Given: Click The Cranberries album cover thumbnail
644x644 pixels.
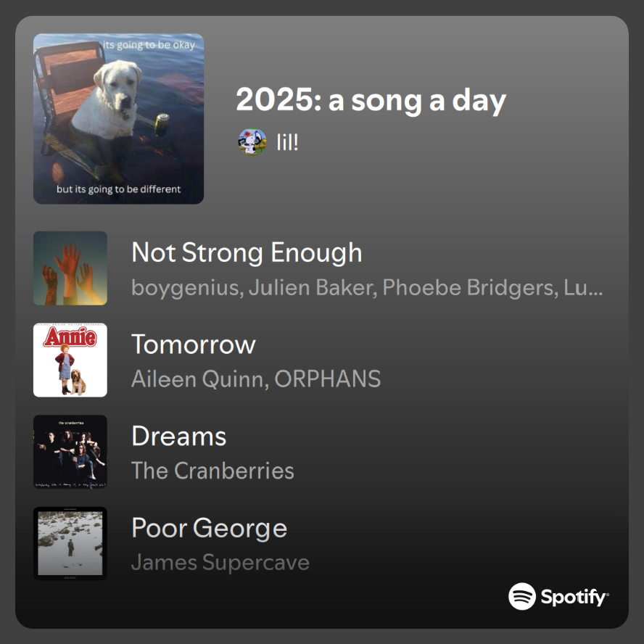Looking at the screenshot, I should (x=70, y=452).
